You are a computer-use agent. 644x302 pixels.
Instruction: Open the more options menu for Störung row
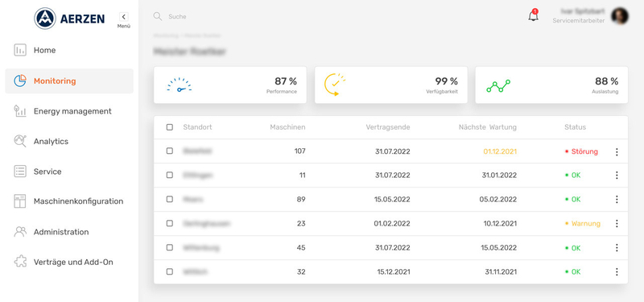tap(617, 151)
